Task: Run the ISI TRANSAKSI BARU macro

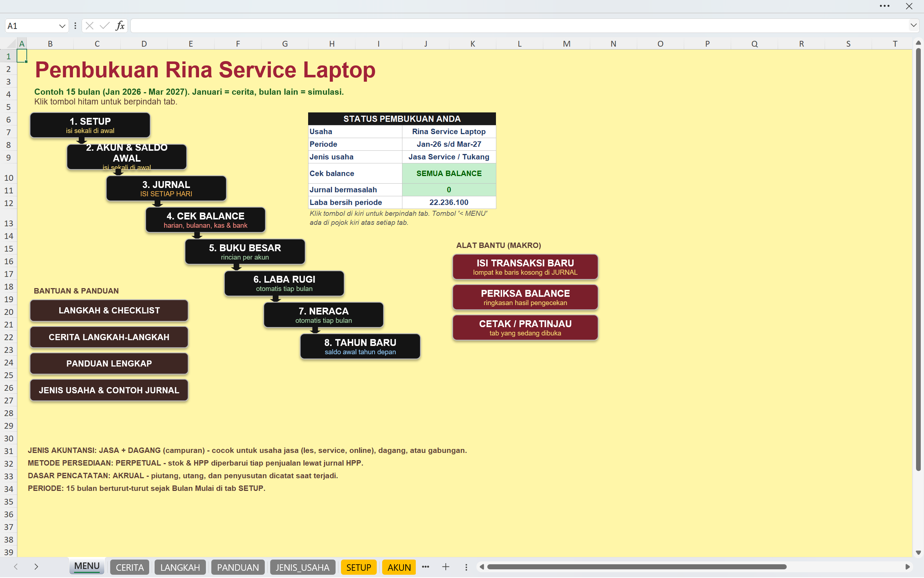Action: [525, 267]
